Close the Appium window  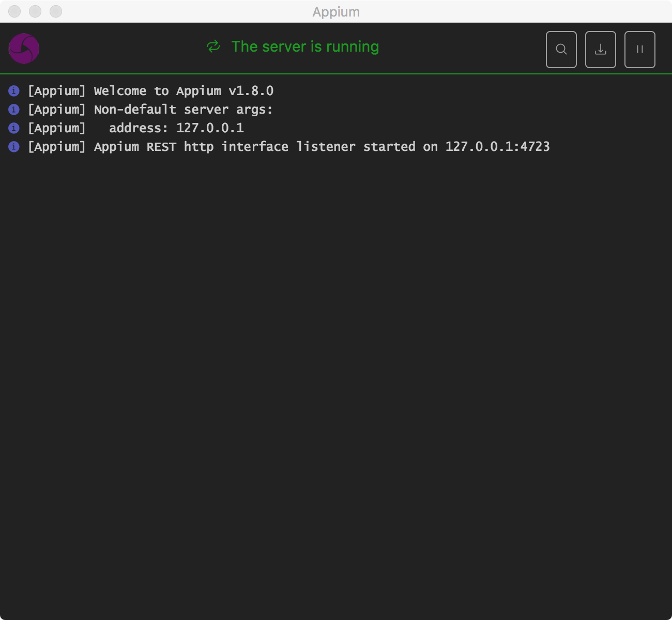coord(14,11)
